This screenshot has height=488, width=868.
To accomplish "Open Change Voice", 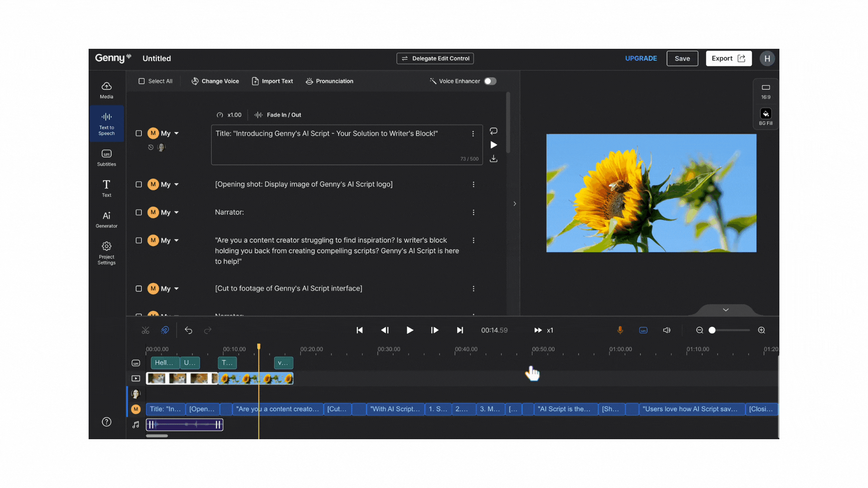I will click(215, 81).
